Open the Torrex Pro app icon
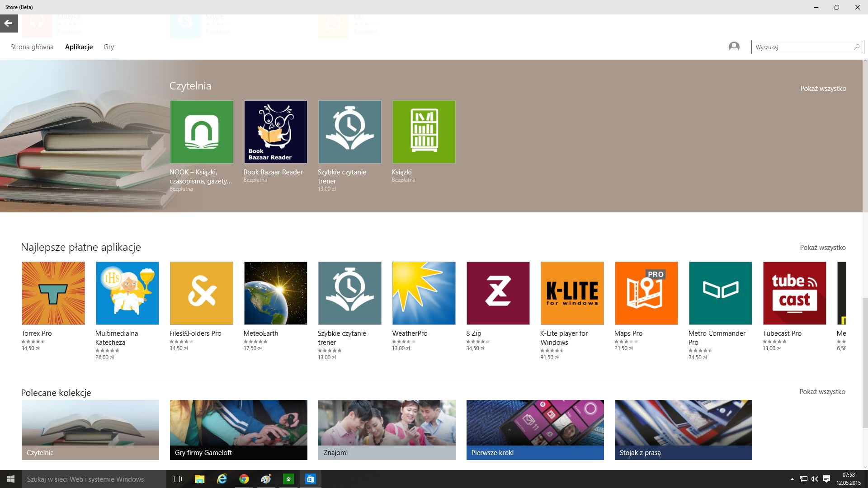The width and height of the screenshot is (868, 488). [x=53, y=293]
